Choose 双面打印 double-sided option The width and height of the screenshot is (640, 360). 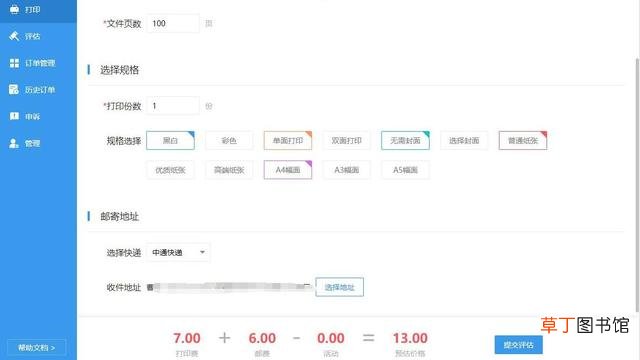click(347, 140)
